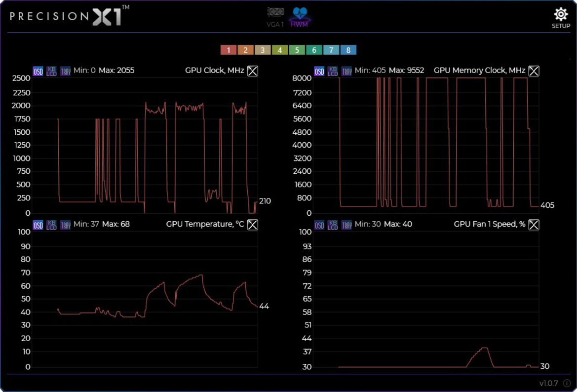
Task: Select color swatch 3 (tan)
Action: [263, 50]
